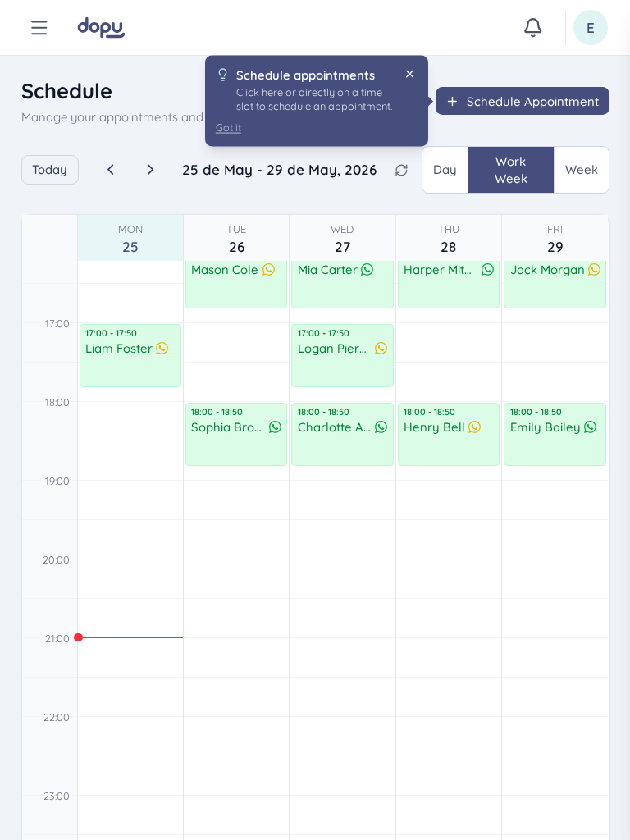The image size is (630, 840).
Task: Click the red current-time marker dot
Action: coord(78,637)
